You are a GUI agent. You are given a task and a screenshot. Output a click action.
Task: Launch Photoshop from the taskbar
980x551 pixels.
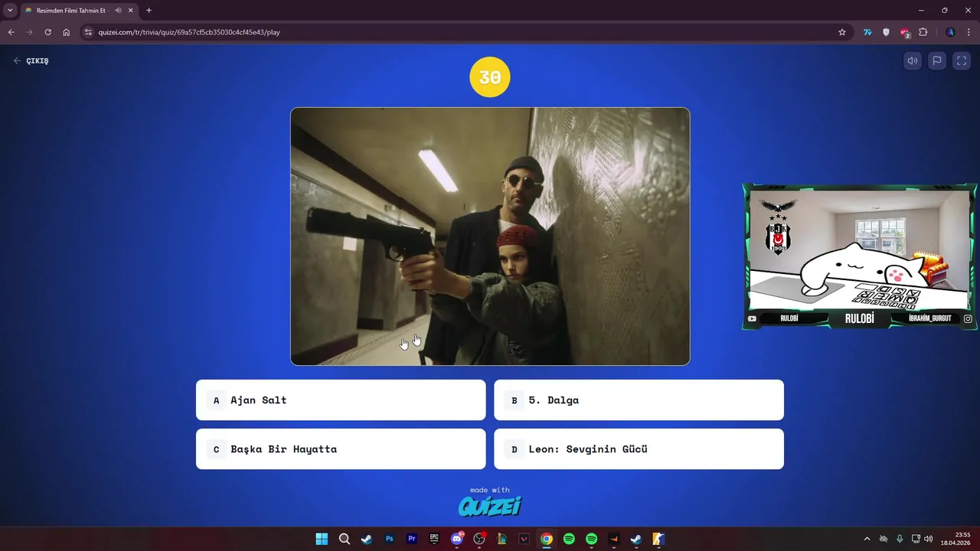(389, 539)
